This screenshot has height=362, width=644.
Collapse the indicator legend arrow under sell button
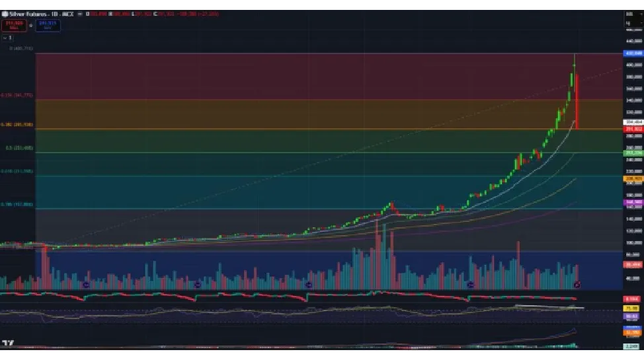[x=5, y=38]
